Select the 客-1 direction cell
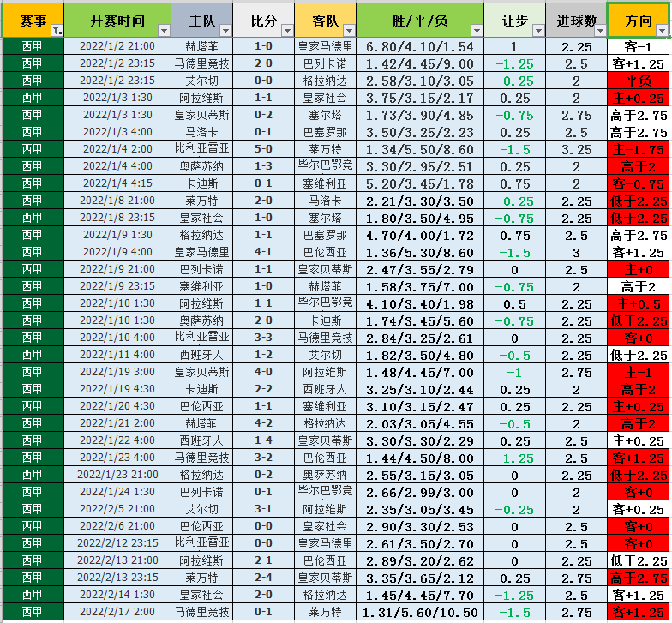The height and width of the screenshot is (623, 672). tap(638, 46)
